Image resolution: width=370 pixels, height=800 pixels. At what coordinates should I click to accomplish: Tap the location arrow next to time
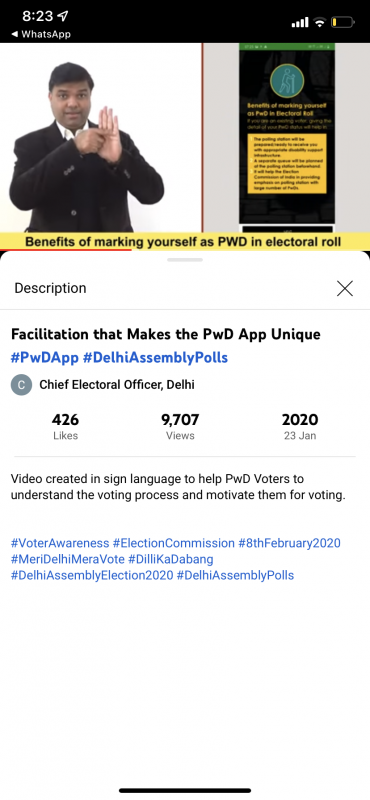pos(63,16)
